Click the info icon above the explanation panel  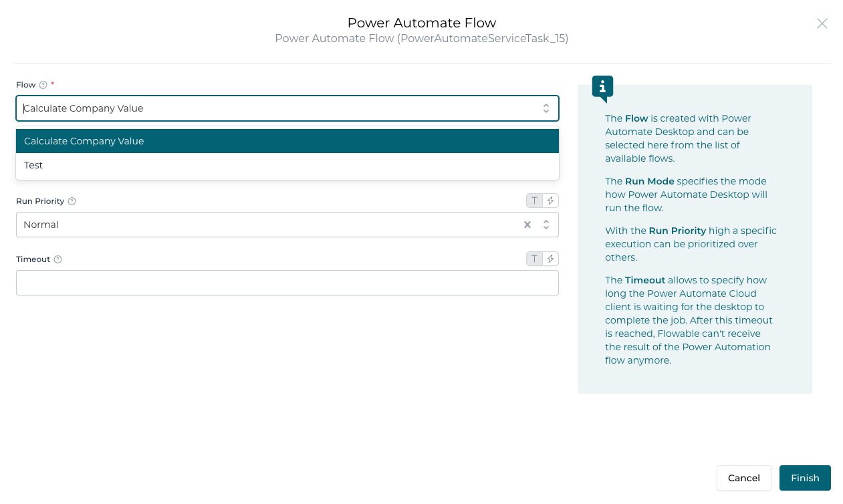point(602,87)
